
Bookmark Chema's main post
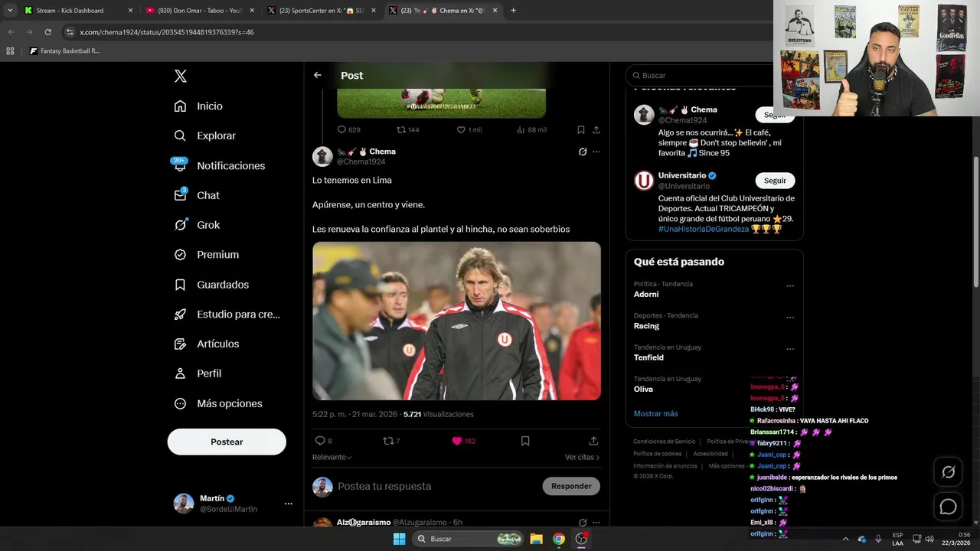click(x=525, y=441)
